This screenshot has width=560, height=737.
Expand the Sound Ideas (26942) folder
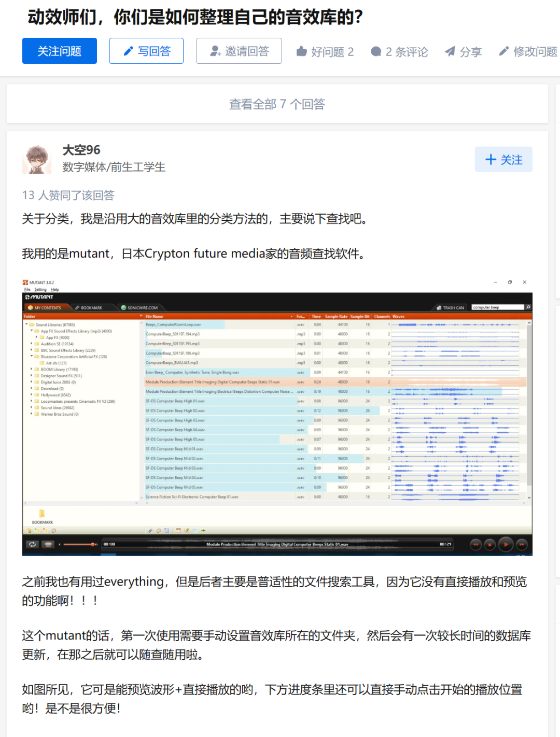[32, 407]
